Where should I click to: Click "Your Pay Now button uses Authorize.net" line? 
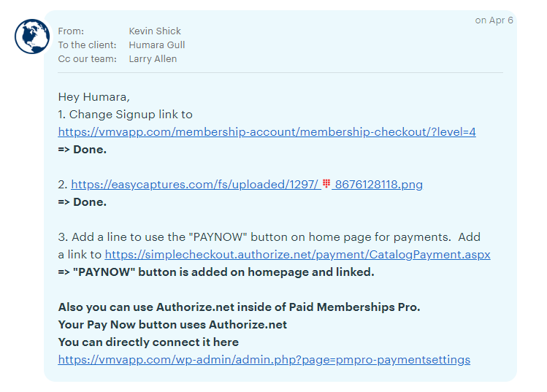[172, 325]
